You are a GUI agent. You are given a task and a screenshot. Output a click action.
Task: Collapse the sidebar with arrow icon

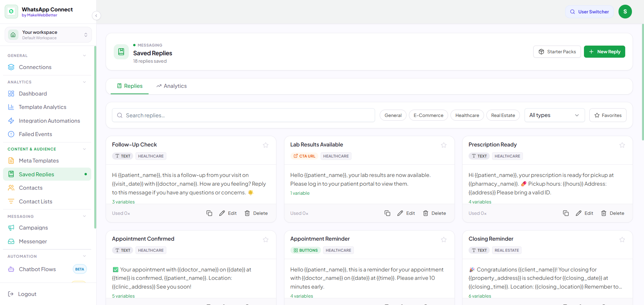pos(96,15)
